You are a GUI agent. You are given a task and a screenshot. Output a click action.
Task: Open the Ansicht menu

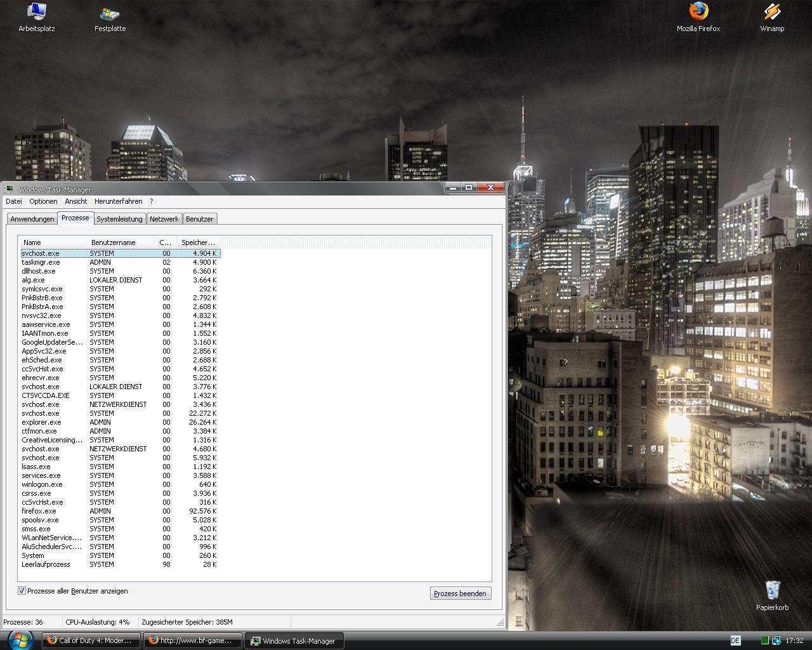tap(76, 201)
